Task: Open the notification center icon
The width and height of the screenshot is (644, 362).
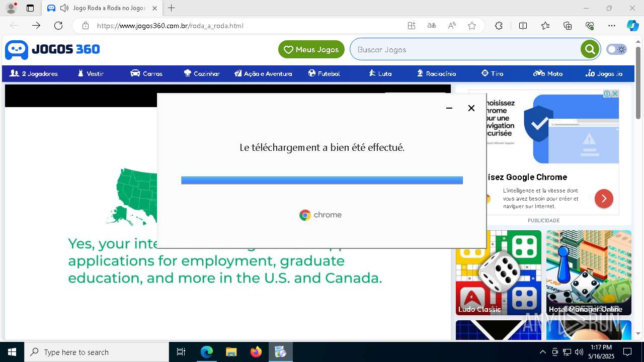Action: [x=627, y=352]
